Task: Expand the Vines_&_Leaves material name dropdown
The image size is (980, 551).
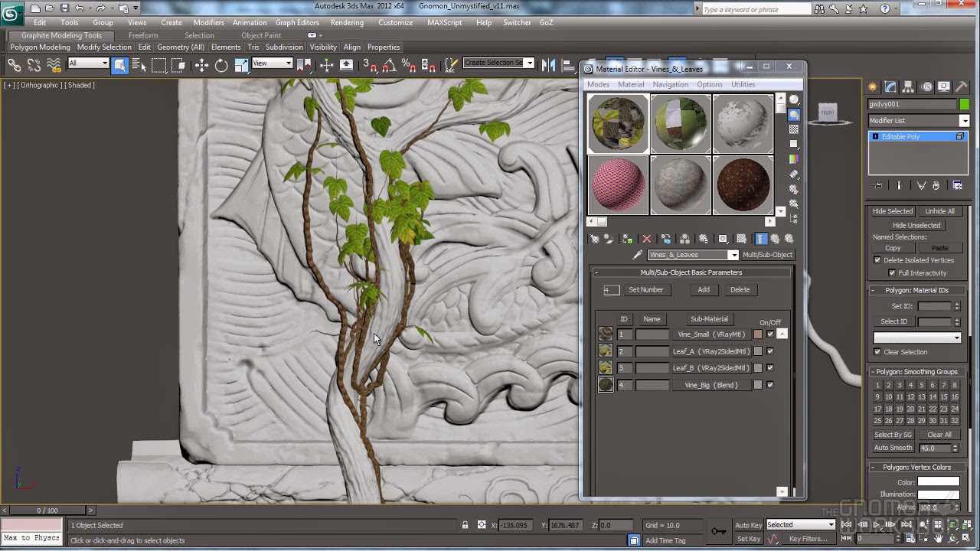Action: 733,255
